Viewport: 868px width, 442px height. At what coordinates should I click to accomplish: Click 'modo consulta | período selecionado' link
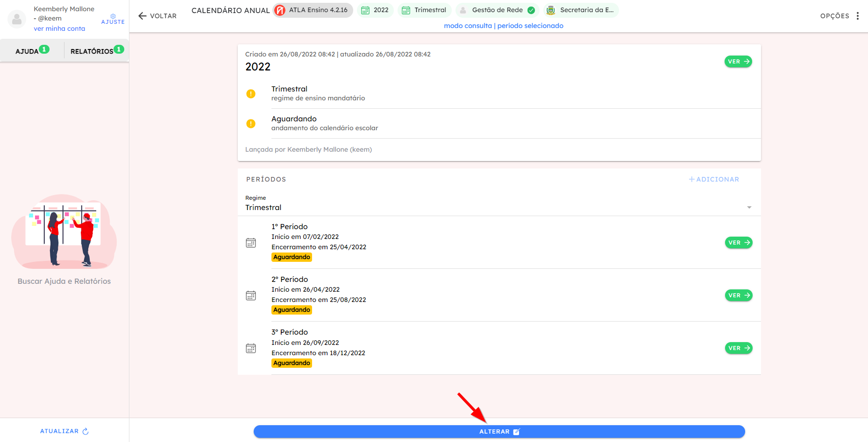[x=504, y=26]
